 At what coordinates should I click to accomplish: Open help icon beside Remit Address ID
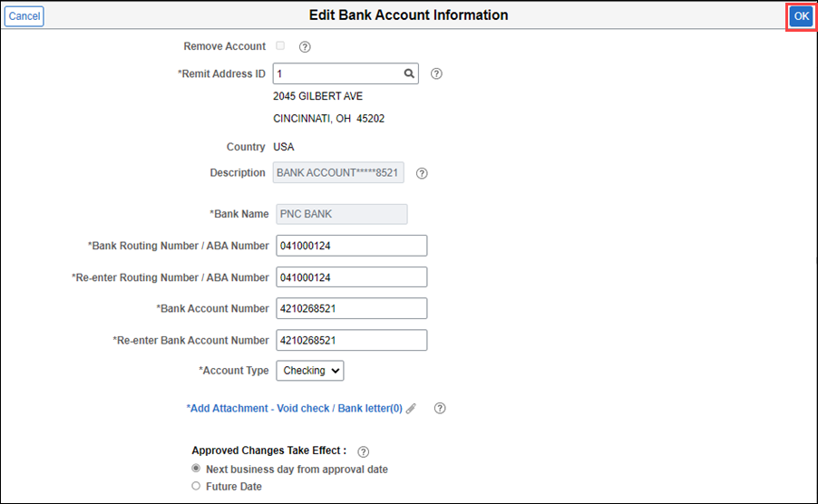(436, 73)
